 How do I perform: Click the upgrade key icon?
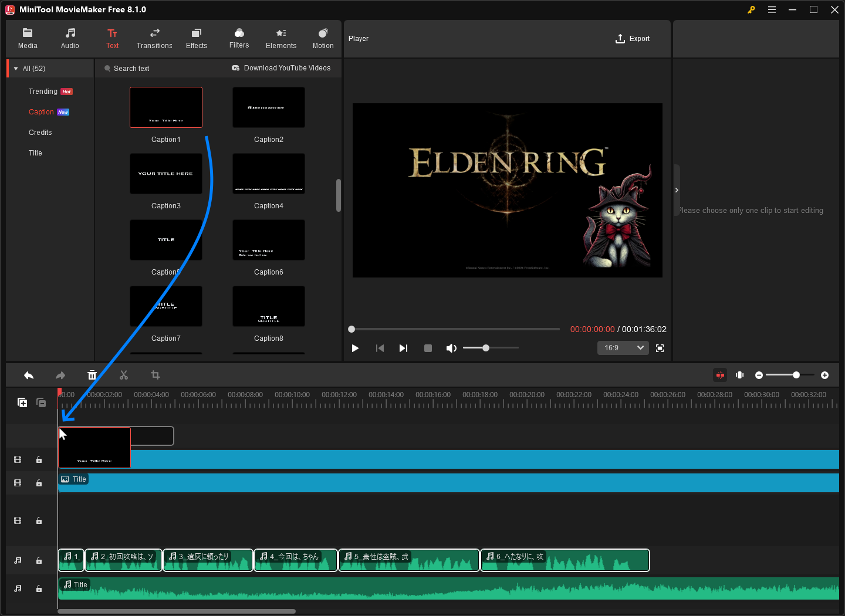751,9
